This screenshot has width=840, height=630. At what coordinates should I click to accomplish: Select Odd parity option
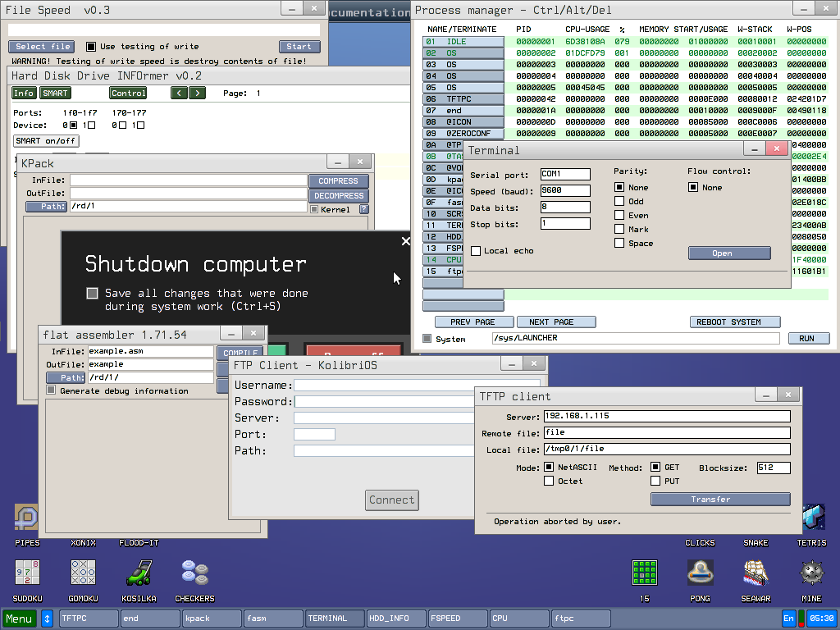(x=619, y=201)
